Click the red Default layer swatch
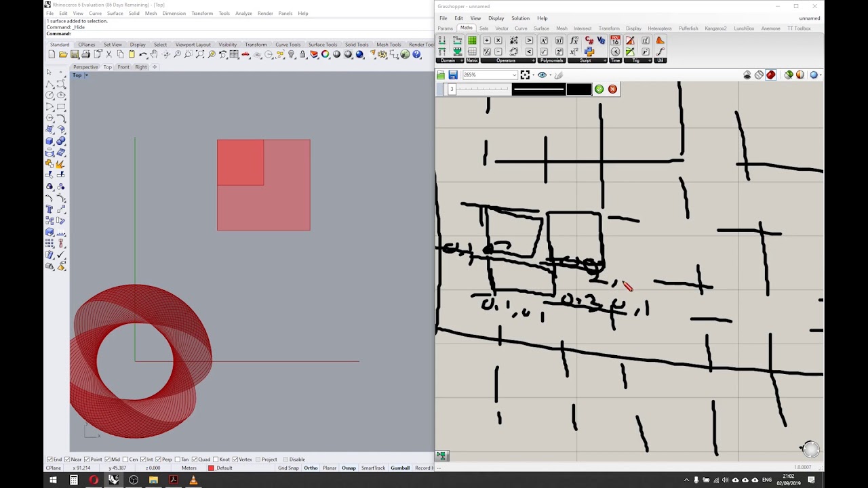 [211, 468]
